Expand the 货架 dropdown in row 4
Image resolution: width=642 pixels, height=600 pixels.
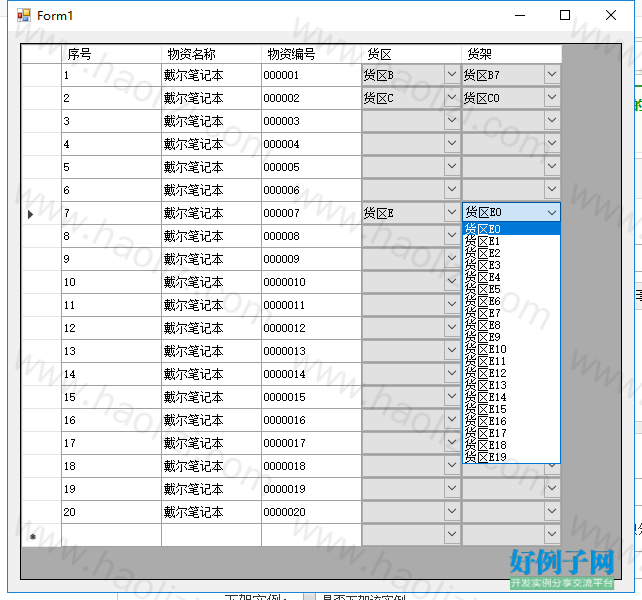tap(552, 143)
